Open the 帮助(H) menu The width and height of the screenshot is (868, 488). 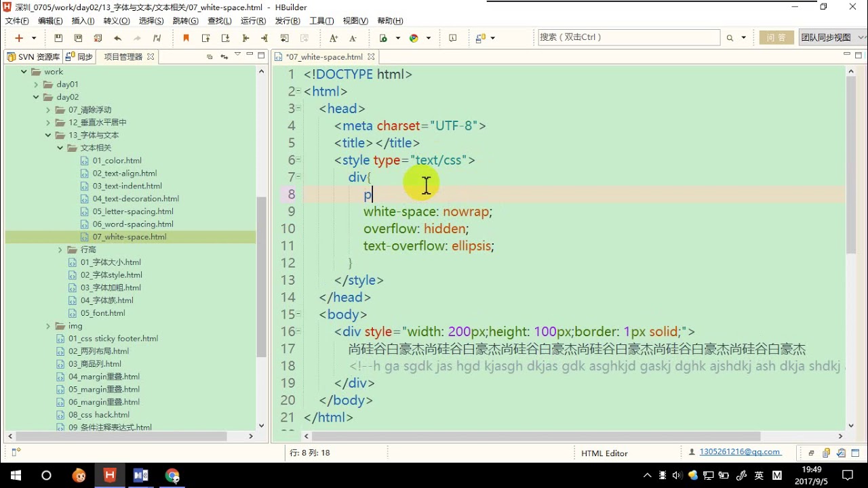[x=390, y=21]
